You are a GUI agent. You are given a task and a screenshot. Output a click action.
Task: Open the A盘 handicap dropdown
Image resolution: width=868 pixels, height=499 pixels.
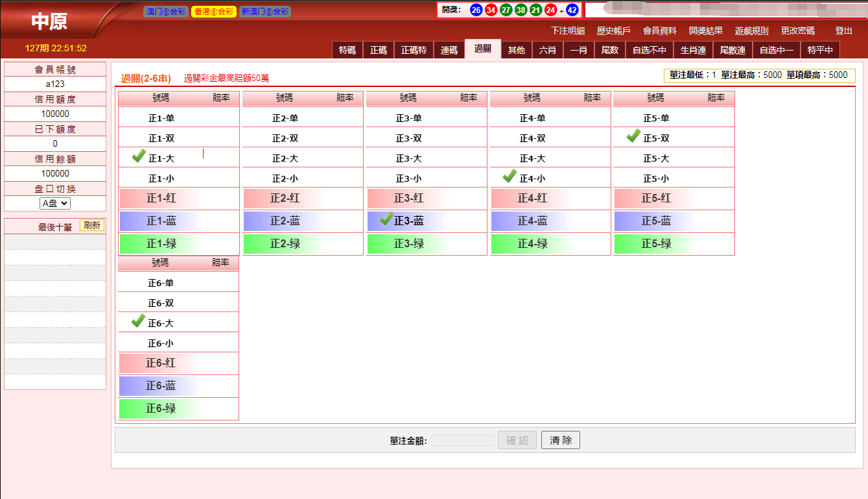(x=54, y=203)
